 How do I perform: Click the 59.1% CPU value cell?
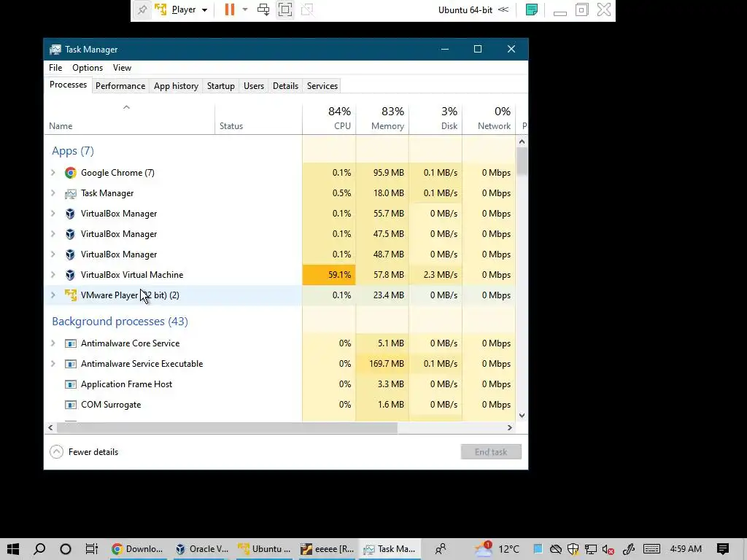pos(329,275)
